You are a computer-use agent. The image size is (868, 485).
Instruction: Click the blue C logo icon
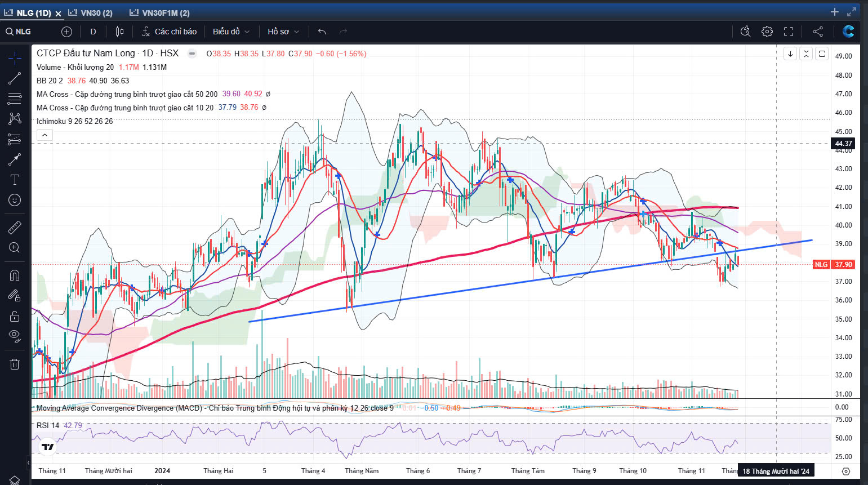[x=848, y=32]
